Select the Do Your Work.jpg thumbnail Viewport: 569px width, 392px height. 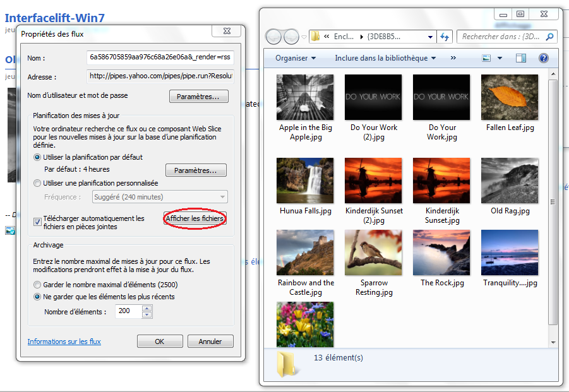[x=441, y=97]
